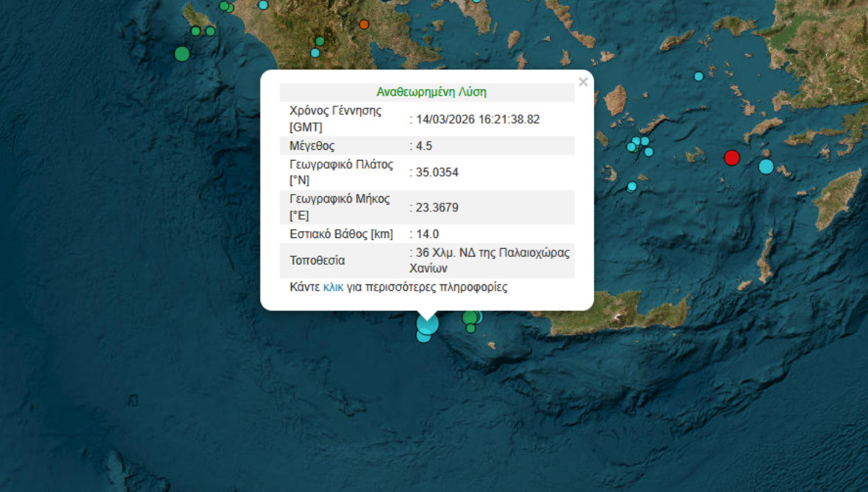Image resolution: width=868 pixels, height=492 pixels.
Task: Select the small cyan marker under the selected epicenter
Action: click(x=423, y=336)
